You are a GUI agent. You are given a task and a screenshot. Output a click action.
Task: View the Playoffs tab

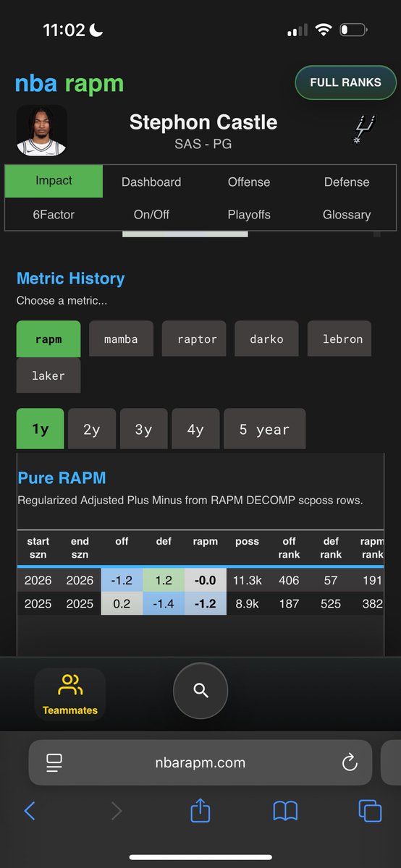pos(249,215)
